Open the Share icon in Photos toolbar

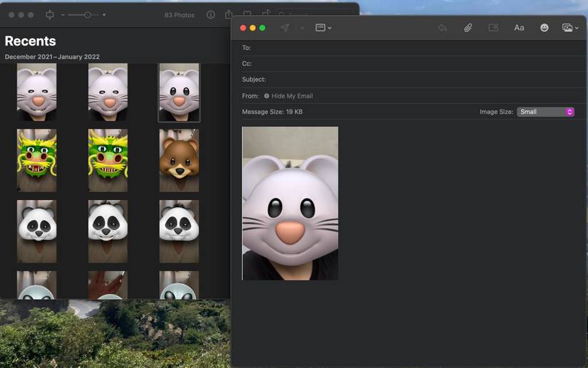click(x=229, y=15)
